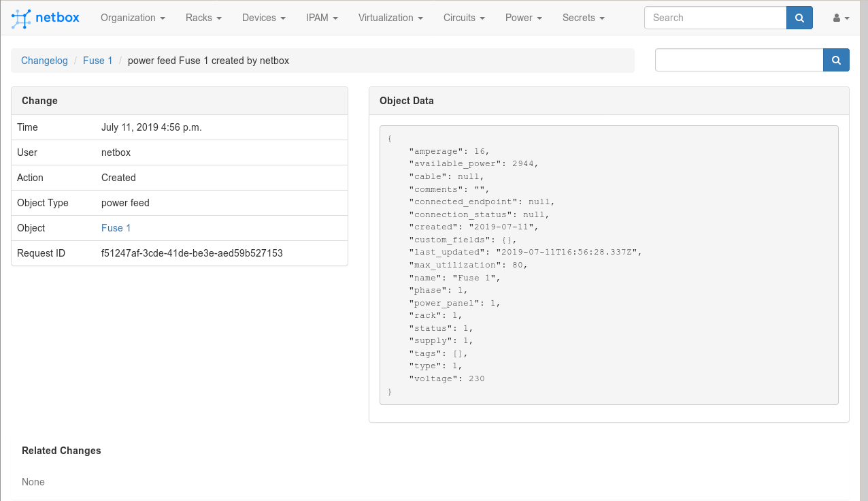Open the Devices dropdown menu
Screen dimensions: 868x501
coord(264,18)
